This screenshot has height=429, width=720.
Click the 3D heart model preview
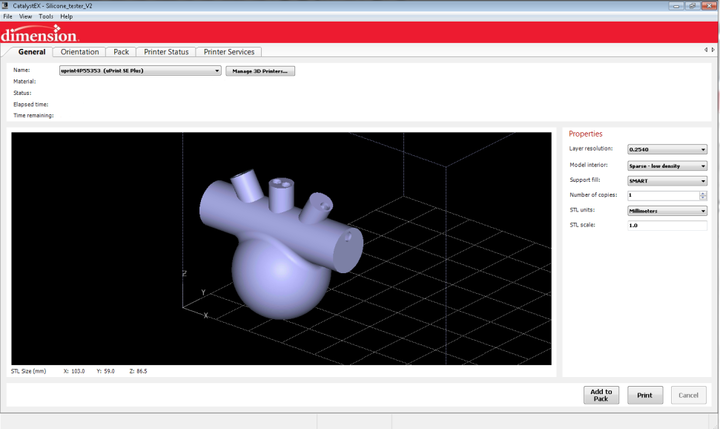[281, 244]
